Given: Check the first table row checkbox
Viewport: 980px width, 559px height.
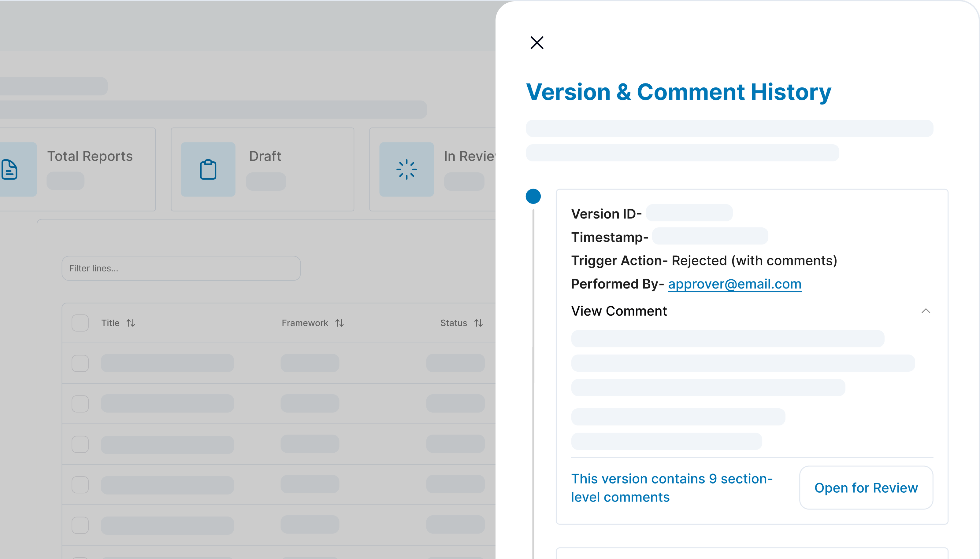Looking at the screenshot, I should coord(80,363).
